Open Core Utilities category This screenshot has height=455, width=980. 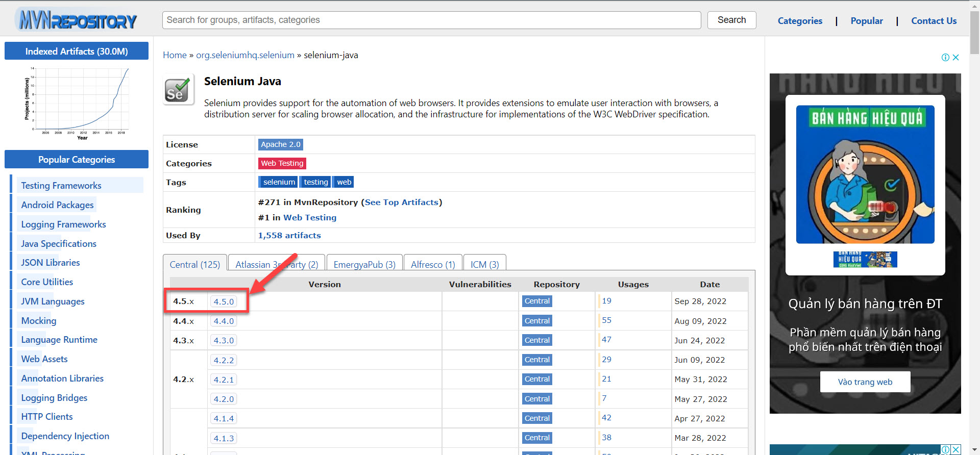point(47,282)
